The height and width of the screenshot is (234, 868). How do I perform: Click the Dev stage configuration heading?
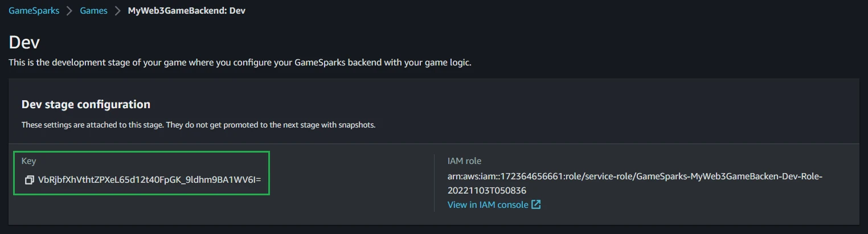pos(86,104)
